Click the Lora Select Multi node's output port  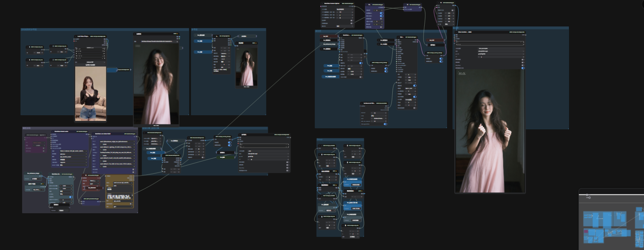[136, 137]
